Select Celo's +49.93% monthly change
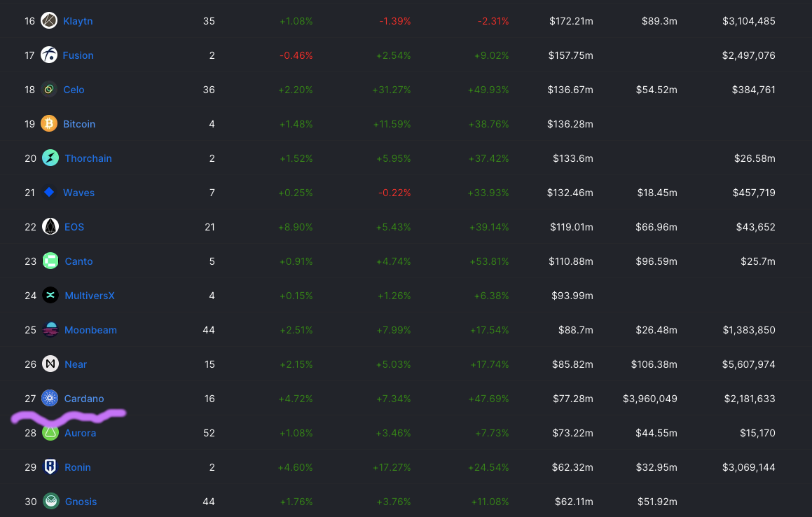 tap(488, 90)
